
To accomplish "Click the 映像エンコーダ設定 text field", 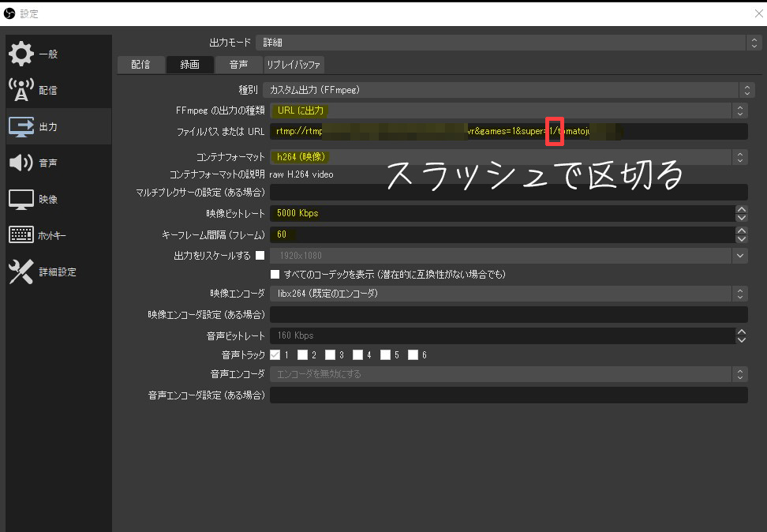I will (x=509, y=315).
